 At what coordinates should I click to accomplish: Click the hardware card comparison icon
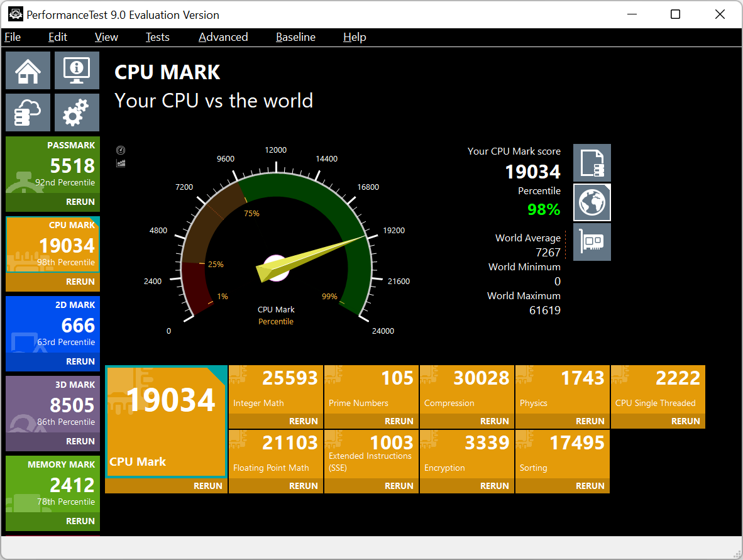[592, 241]
